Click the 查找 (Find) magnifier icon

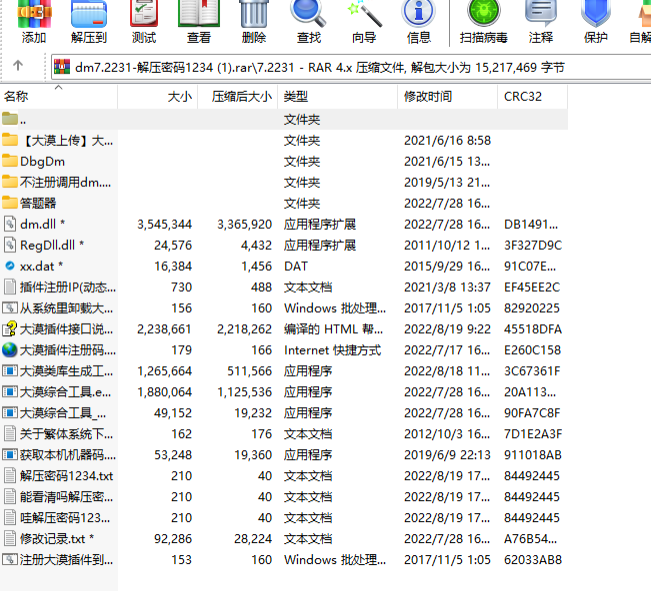[x=308, y=13]
